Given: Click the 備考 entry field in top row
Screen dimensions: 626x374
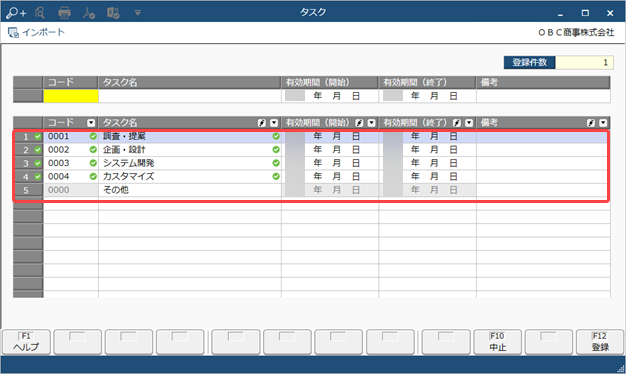Looking at the screenshot, I should 543,96.
